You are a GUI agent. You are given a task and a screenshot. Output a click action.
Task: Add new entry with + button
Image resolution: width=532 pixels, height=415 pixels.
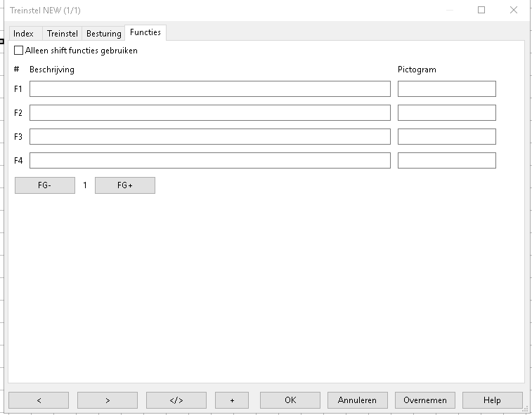232,400
